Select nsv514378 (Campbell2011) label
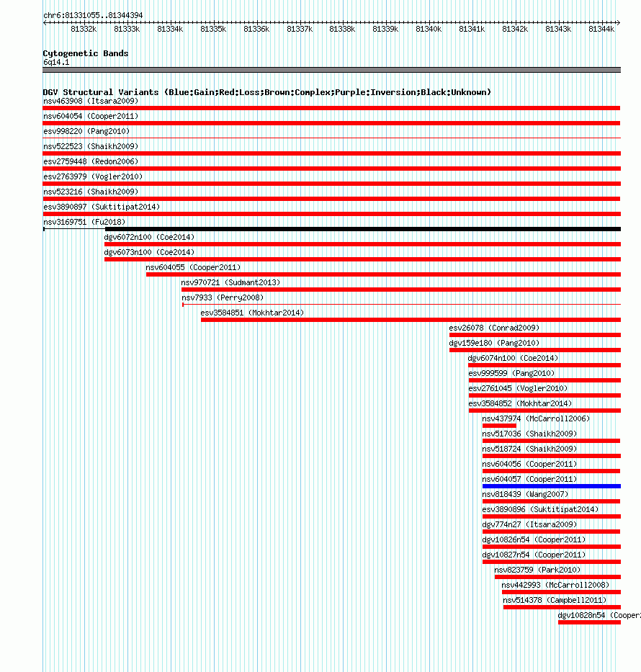 tap(555, 601)
